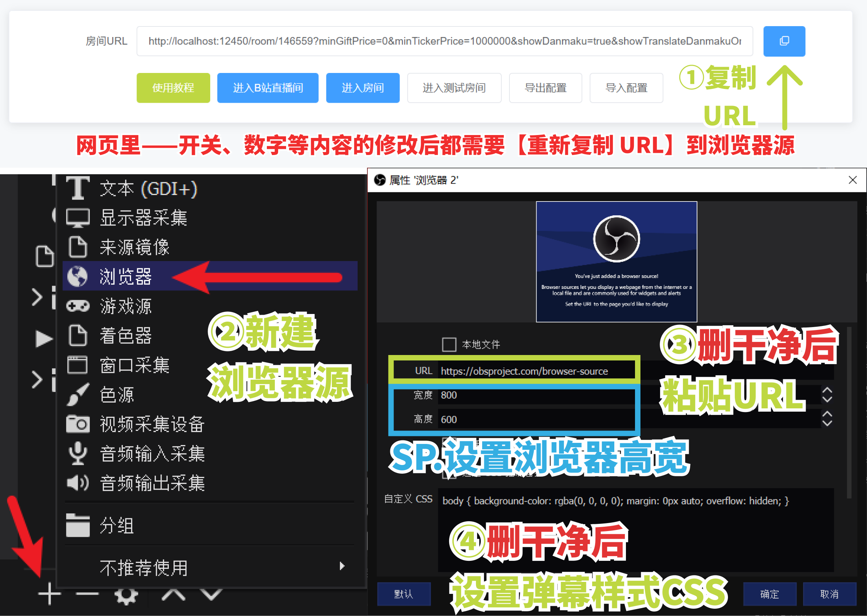Screen dimensions: 867x616
Task: Click the plus icon to add source
Action: point(49,593)
